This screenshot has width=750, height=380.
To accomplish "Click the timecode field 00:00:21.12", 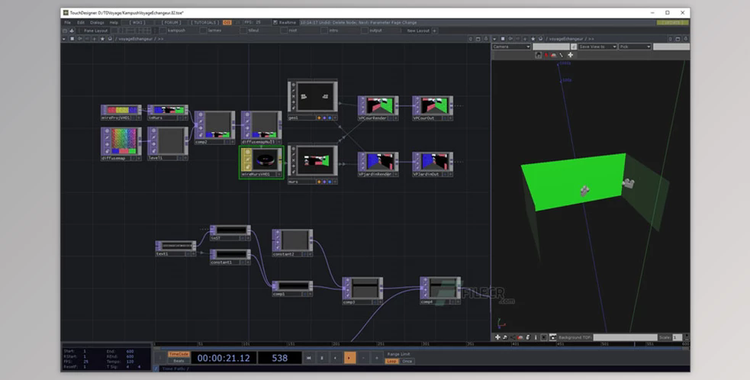I will tap(223, 358).
